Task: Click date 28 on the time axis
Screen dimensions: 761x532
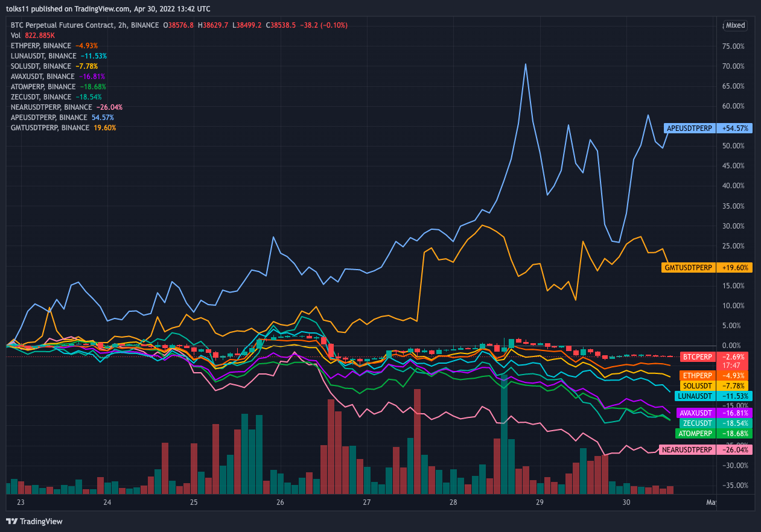Action: 453,502
